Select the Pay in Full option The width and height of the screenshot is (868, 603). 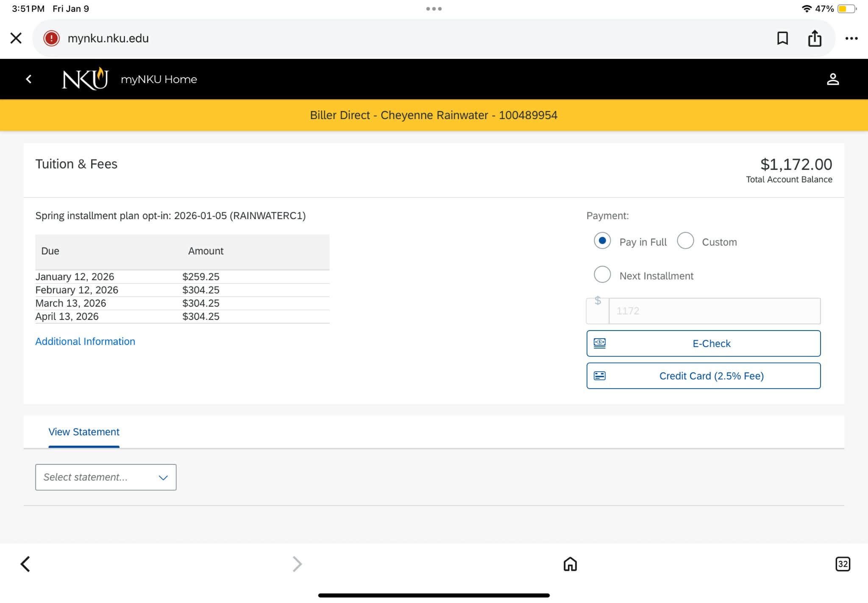pyautogui.click(x=602, y=241)
